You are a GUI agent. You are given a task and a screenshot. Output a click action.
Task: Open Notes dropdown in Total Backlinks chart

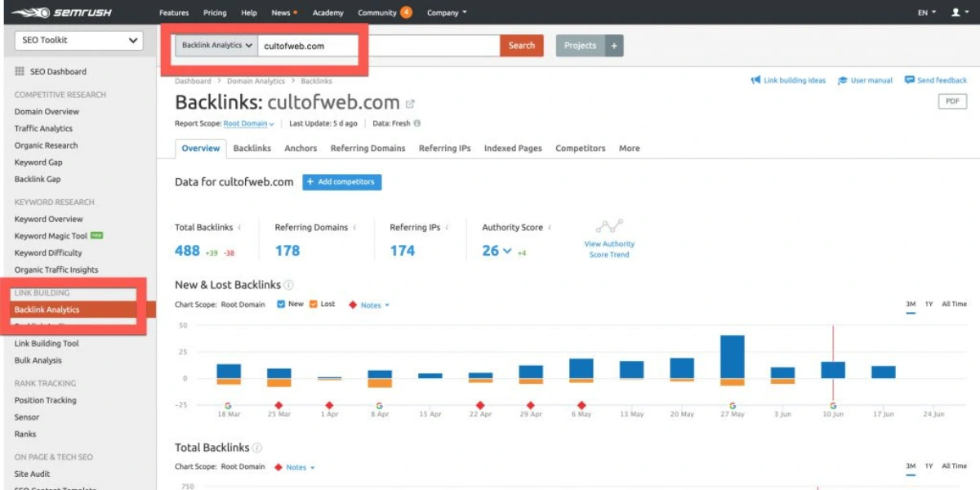click(301, 467)
